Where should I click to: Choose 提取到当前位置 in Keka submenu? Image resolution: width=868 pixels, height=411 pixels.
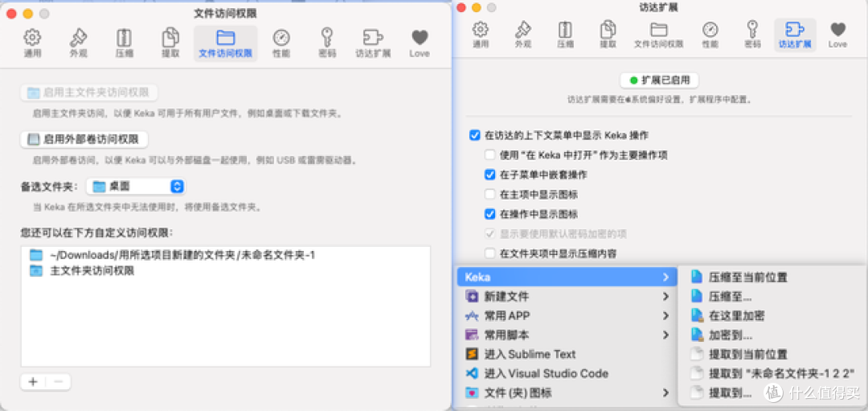[772, 355]
